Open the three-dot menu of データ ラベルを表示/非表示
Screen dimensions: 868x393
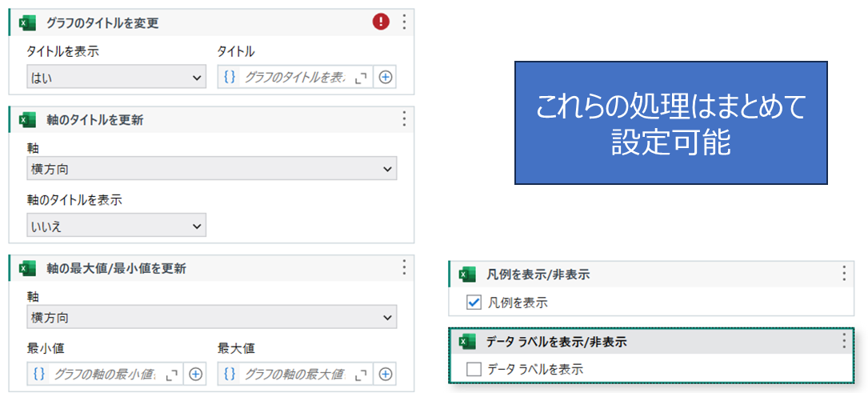(844, 342)
